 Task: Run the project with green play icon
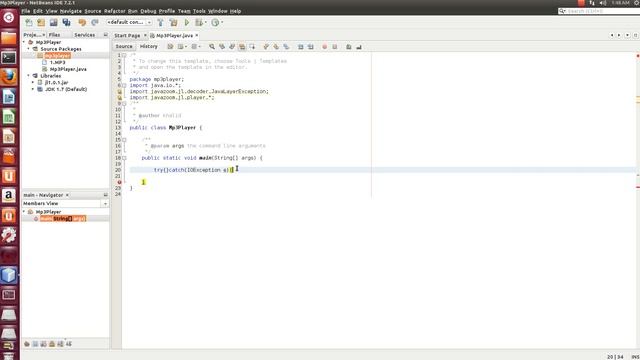click(187, 22)
